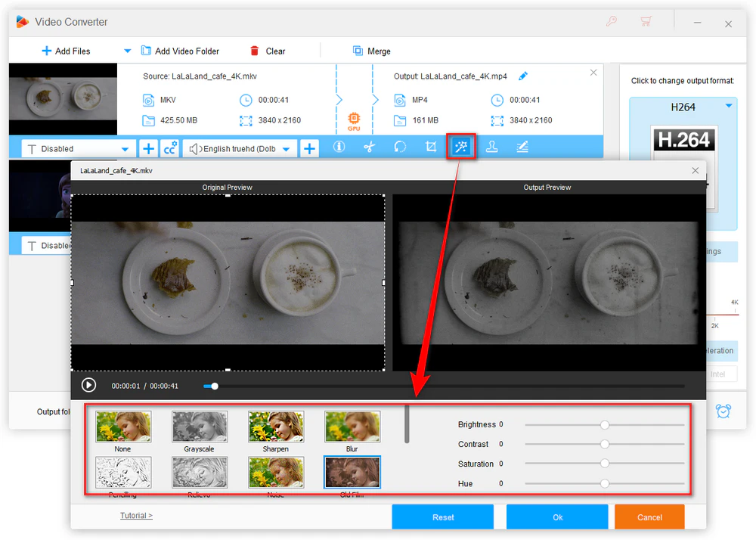Click the Add Files button
The height and width of the screenshot is (540, 756).
pos(66,51)
